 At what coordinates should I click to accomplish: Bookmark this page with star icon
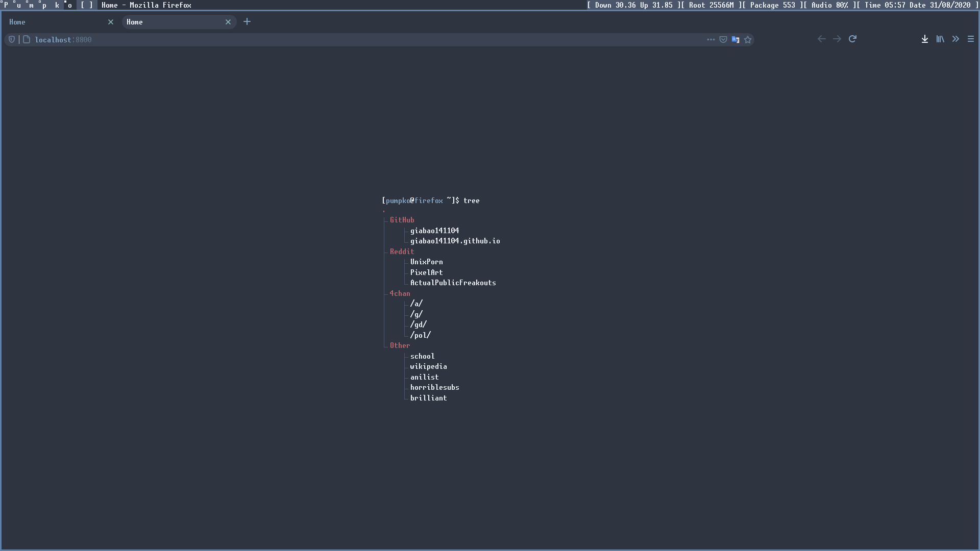click(748, 39)
